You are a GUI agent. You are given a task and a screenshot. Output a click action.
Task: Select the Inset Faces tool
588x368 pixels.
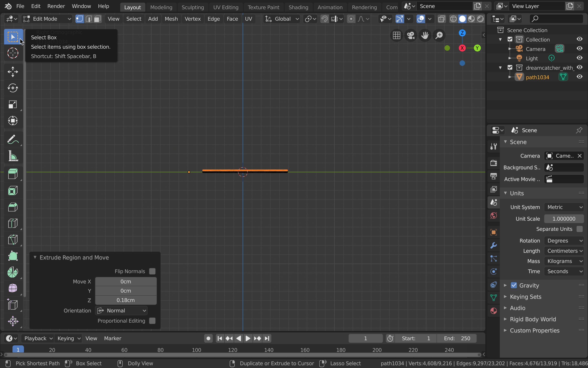coord(13,191)
